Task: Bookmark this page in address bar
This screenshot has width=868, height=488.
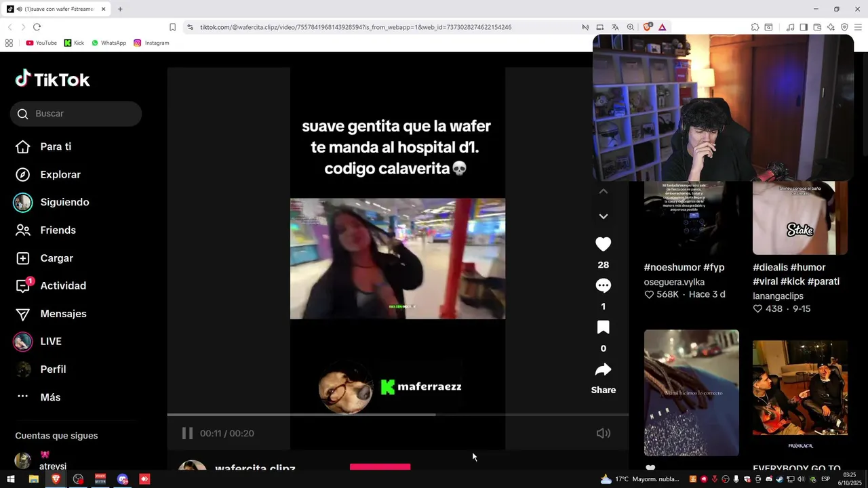Action: coord(172,27)
